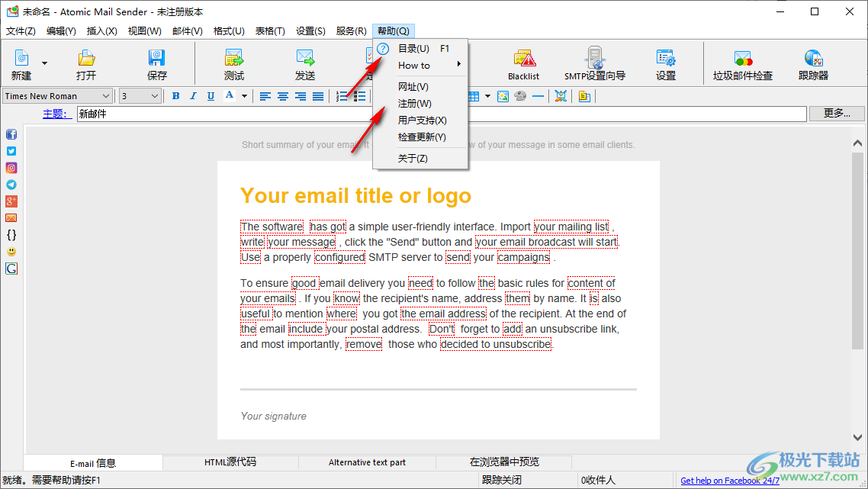Click the New (新建) email icon
The height and width of the screenshot is (489, 868).
pyautogui.click(x=21, y=57)
